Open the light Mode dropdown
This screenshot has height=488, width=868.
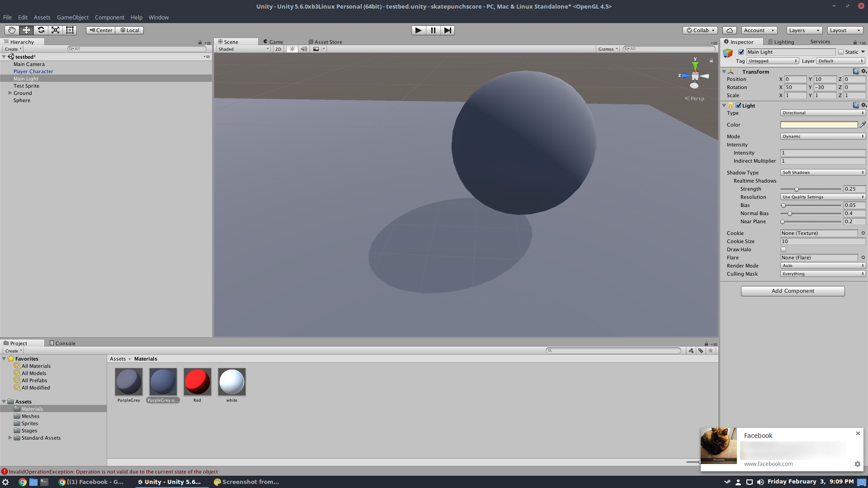pos(823,136)
